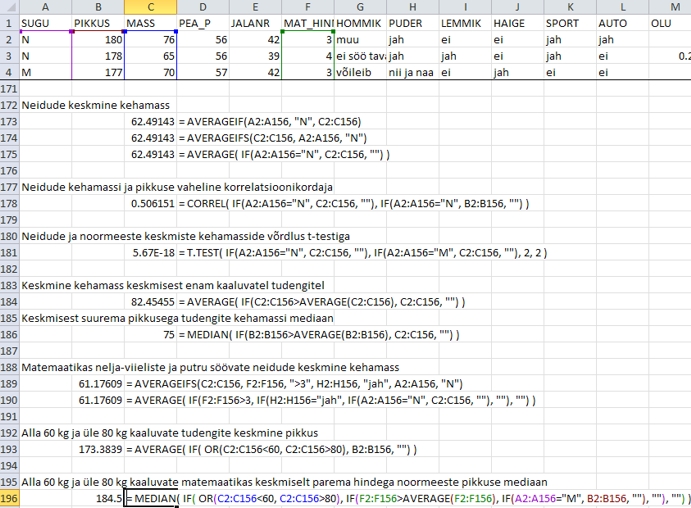691x508 pixels.
Task: Select column E header
Action: [255, 7]
